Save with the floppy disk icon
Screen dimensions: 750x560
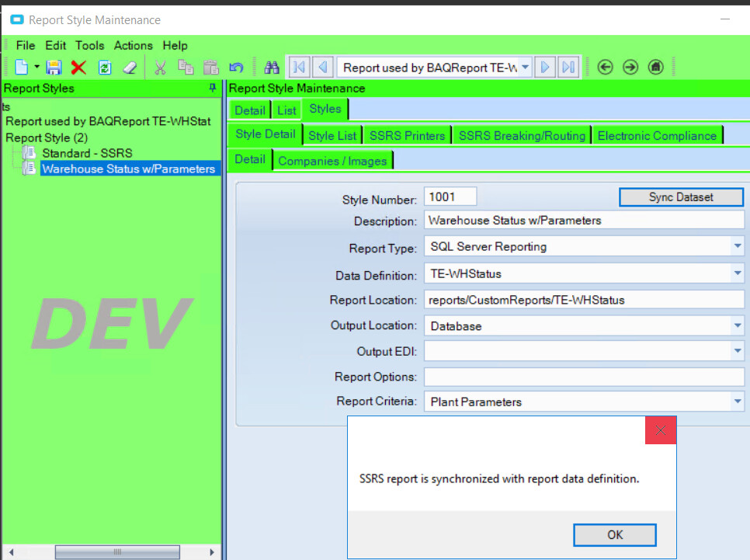tap(54, 68)
